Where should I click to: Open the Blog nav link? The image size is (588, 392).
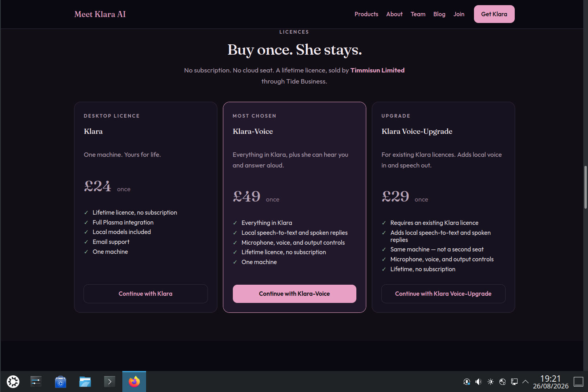coord(440,14)
